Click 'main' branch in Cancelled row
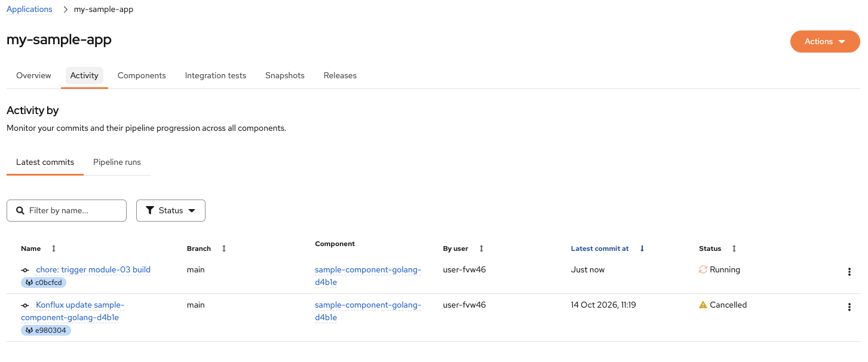The height and width of the screenshot is (362, 868). (196, 305)
